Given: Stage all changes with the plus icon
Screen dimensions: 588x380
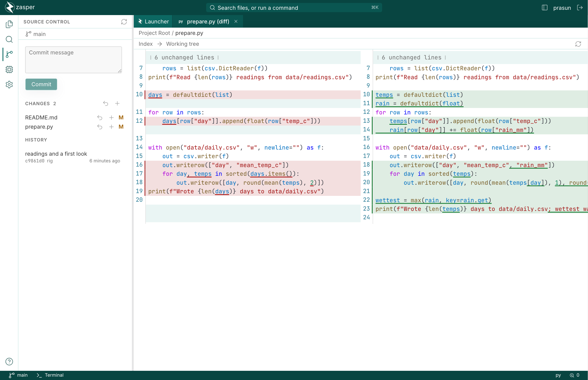Looking at the screenshot, I should 117,104.
